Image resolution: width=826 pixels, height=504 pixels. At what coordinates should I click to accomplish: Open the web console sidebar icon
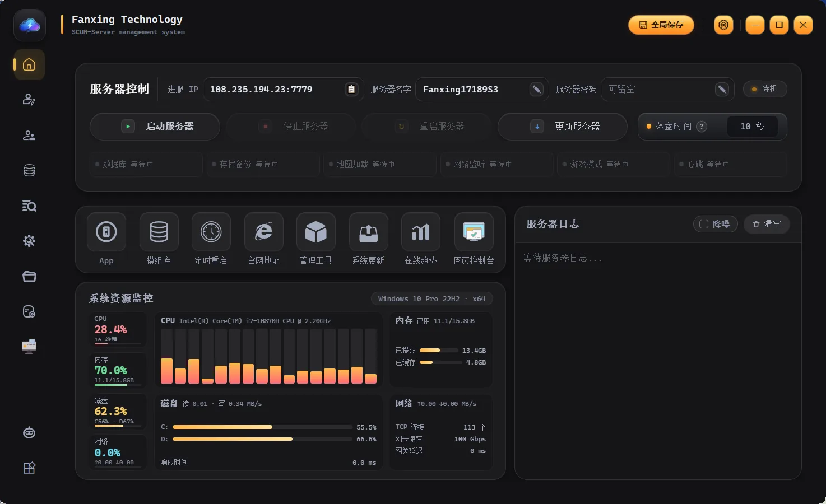pyautogui.click(x=29, y=347)
